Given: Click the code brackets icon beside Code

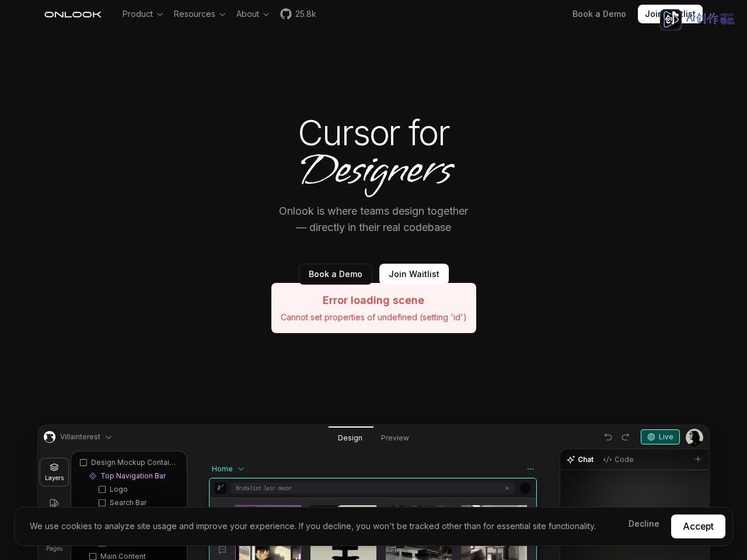Looking at the screenshot, I should point(608,460).
